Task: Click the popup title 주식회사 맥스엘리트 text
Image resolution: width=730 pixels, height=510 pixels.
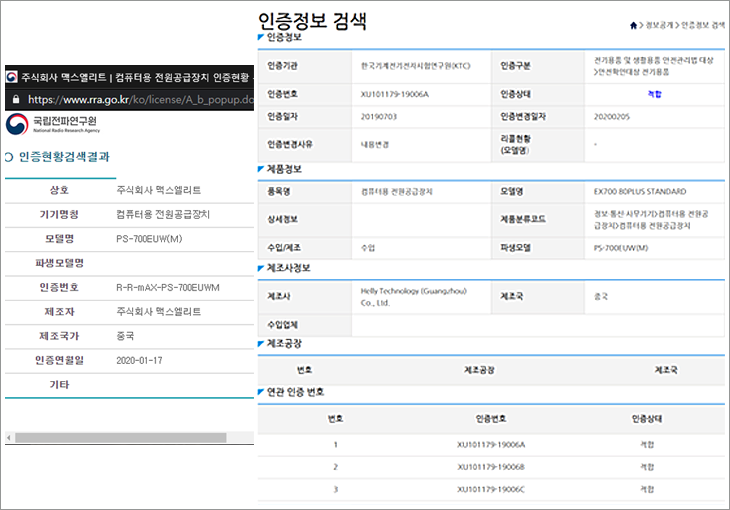Action: coord(63,77)
